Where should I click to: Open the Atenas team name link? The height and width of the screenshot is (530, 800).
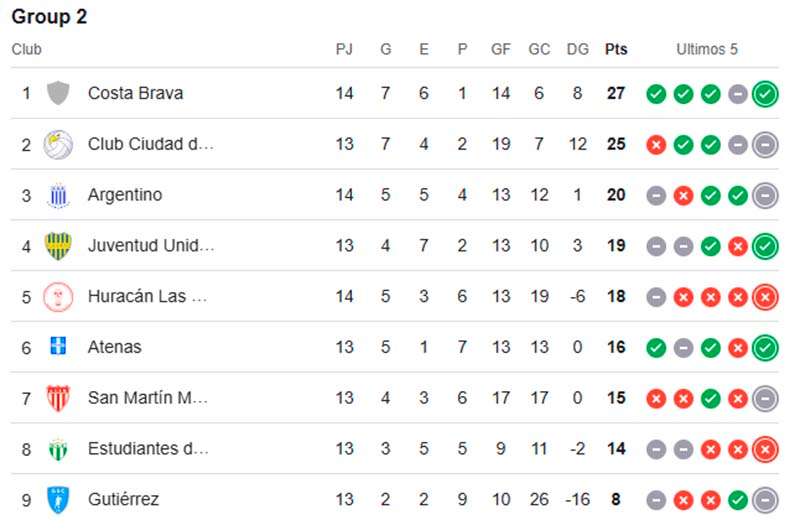click(114, 347)
